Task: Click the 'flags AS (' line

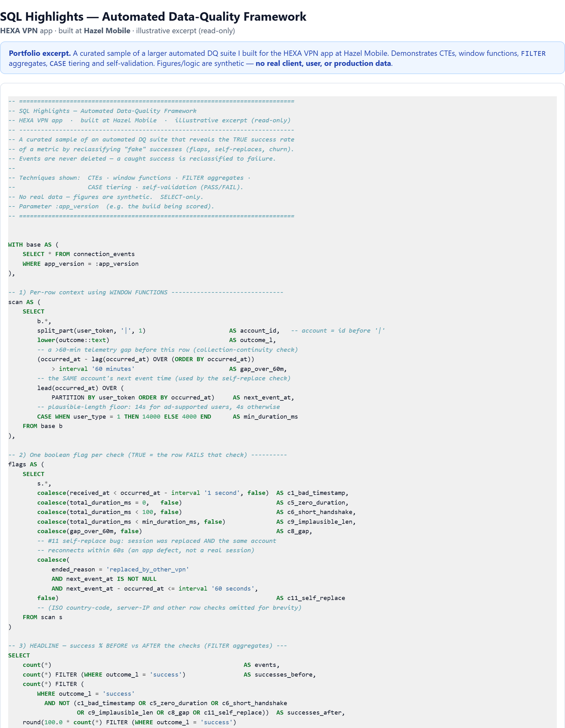Action: pyautogui.click(x=26, y=464)
